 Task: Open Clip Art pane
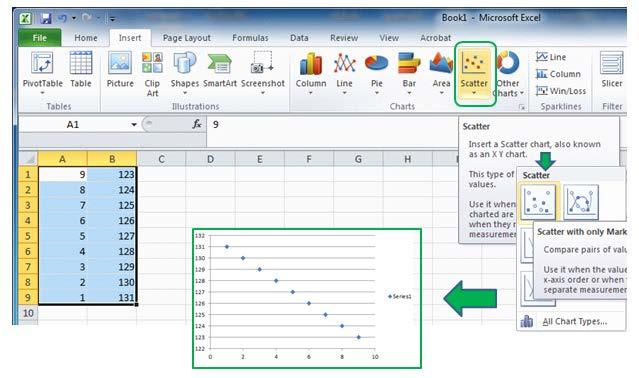152,74
